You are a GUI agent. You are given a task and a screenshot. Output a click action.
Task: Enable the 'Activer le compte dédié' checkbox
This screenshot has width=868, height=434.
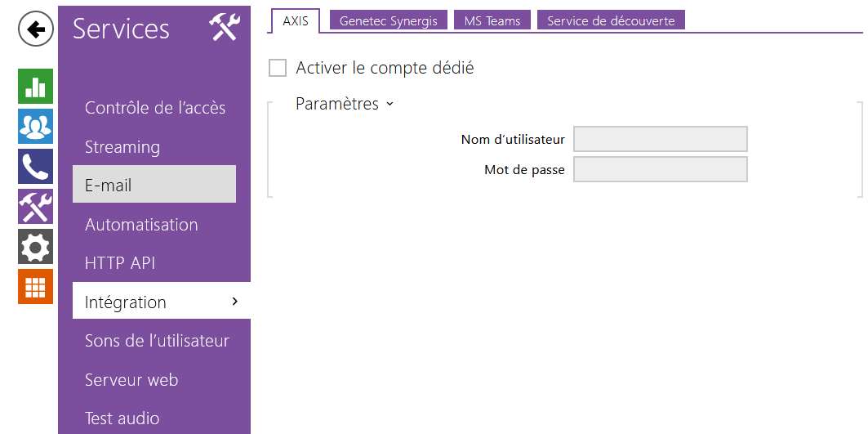click(278, 68)
